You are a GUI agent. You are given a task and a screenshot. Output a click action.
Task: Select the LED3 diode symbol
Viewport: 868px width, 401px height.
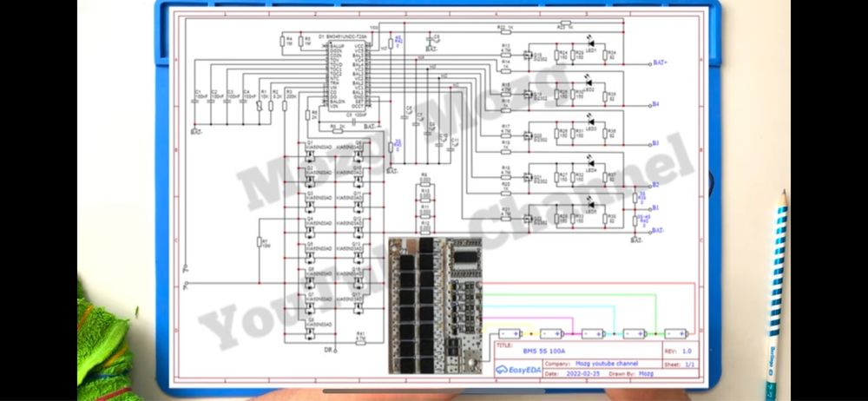click(x=590, y=122)
